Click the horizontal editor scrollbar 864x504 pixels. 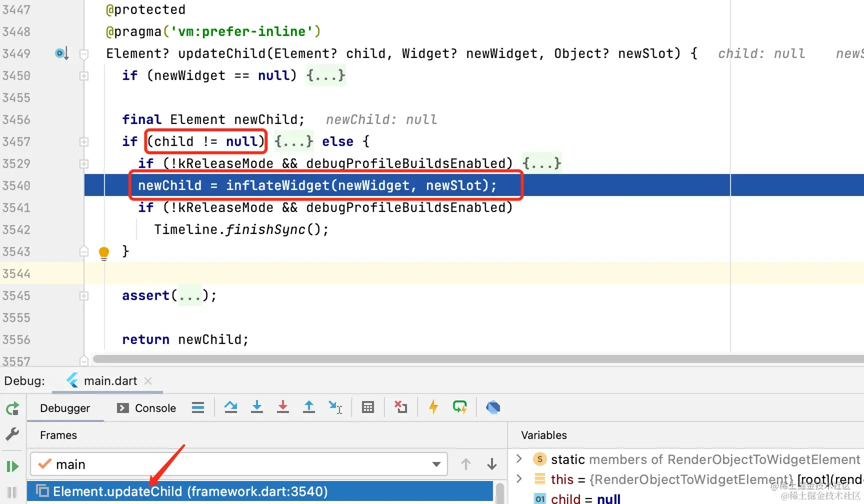(x=478, y=359)
